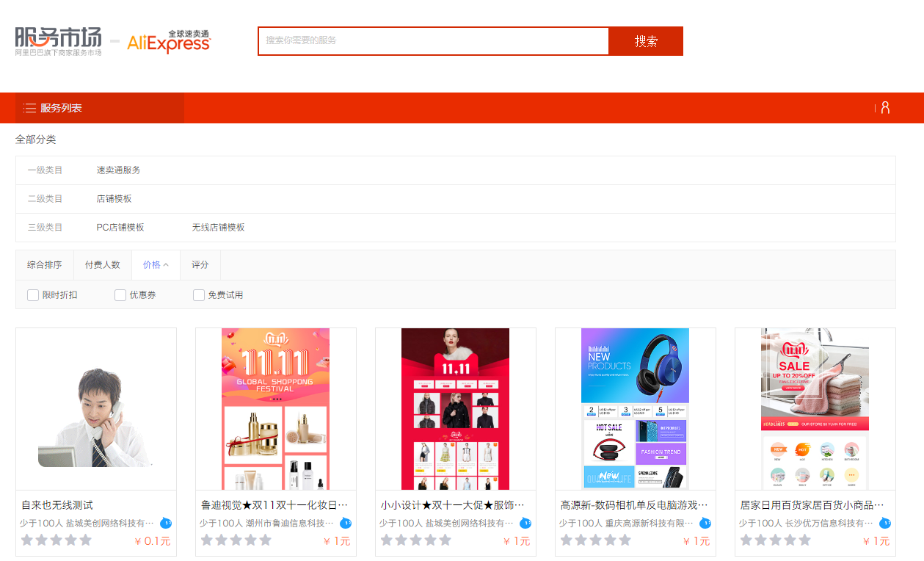
Task: Focus the 搜索你需要的服务 search field
Action: [x=433, y=41]
